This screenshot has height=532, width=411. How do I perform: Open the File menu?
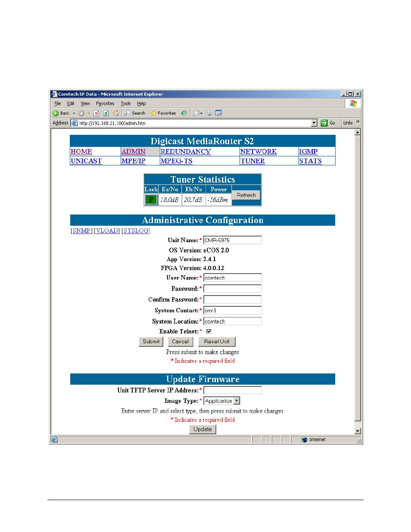coord(58,104)
